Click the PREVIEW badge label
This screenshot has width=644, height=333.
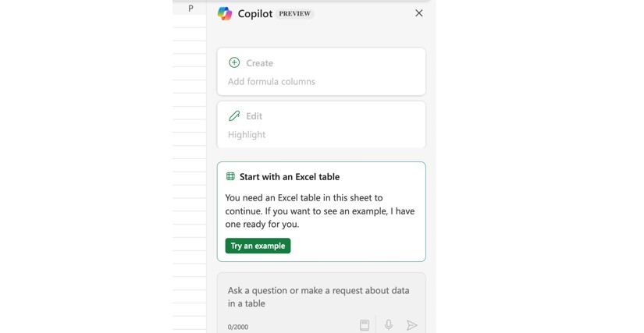pyautogui.click(x=295, y=14)
